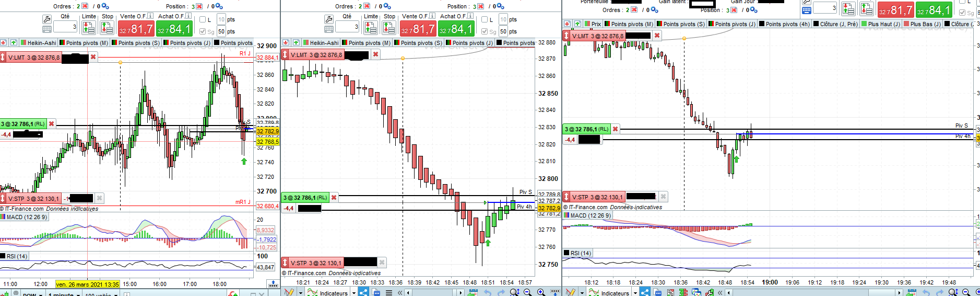Screen dimensions: 980x296
Task: Select Points pivots (M) tab in left chart
Action: (84, 43)
